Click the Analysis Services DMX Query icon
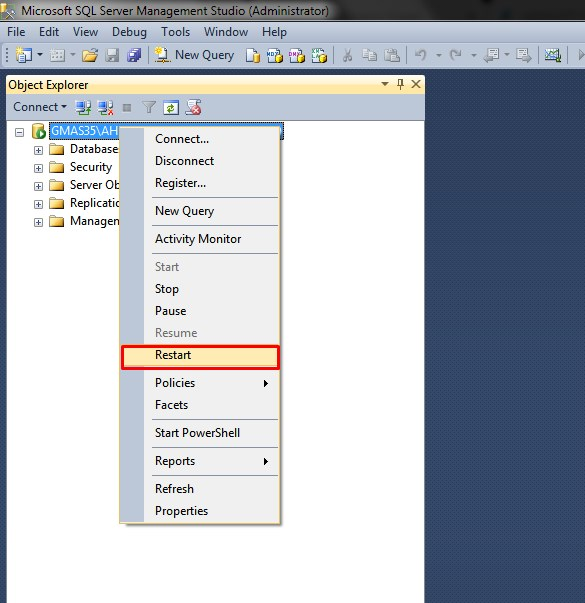 [x=297, y=55]
